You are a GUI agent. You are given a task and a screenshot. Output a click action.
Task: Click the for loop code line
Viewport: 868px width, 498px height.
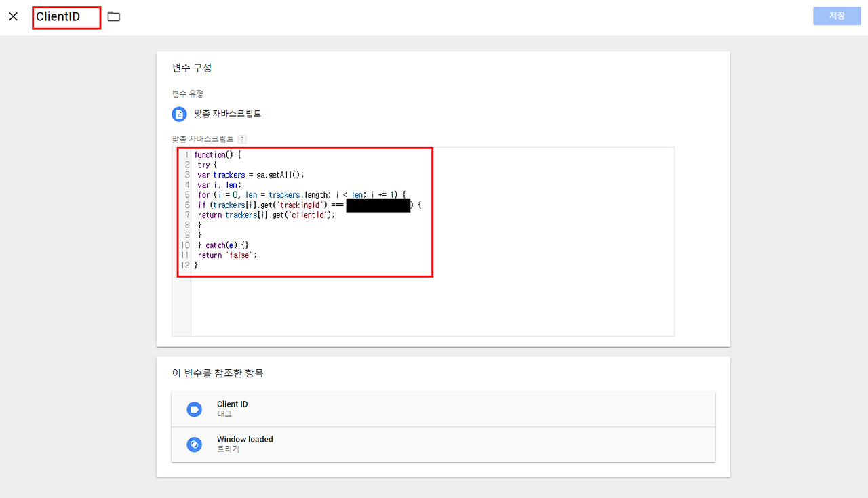[x=302, y=195]
